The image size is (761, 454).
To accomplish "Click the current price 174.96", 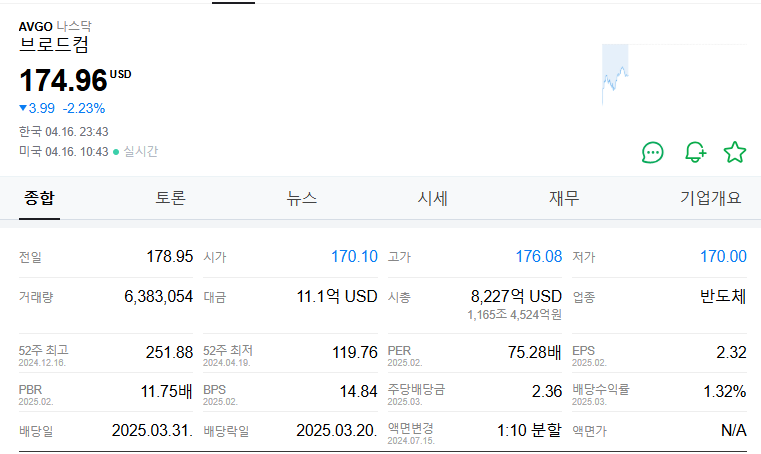I will [x=63, y=81].
